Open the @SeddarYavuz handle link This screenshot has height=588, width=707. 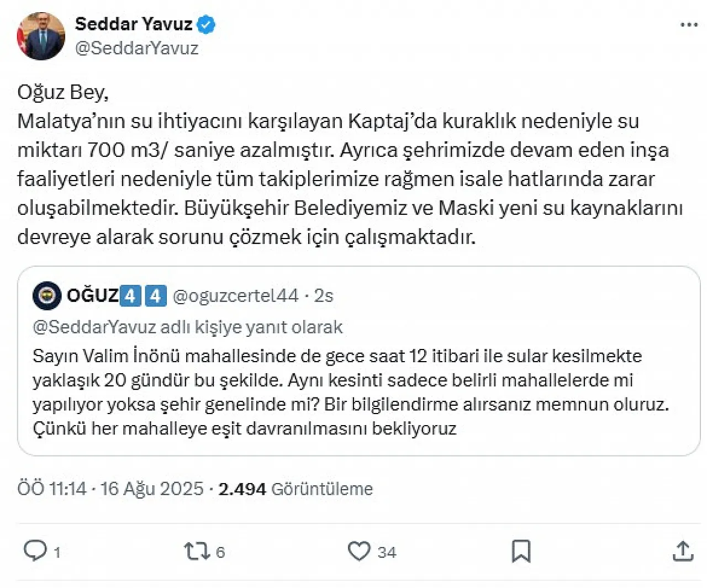136,48
